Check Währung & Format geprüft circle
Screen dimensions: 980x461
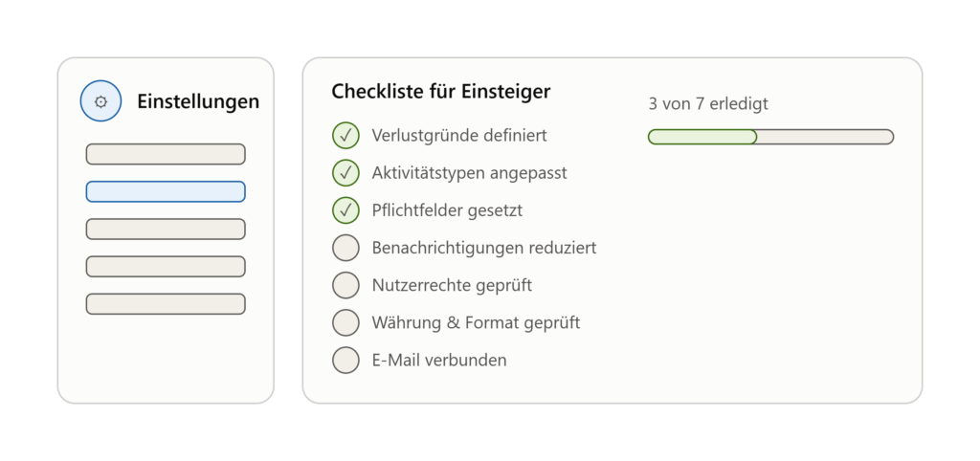[345, 323]
